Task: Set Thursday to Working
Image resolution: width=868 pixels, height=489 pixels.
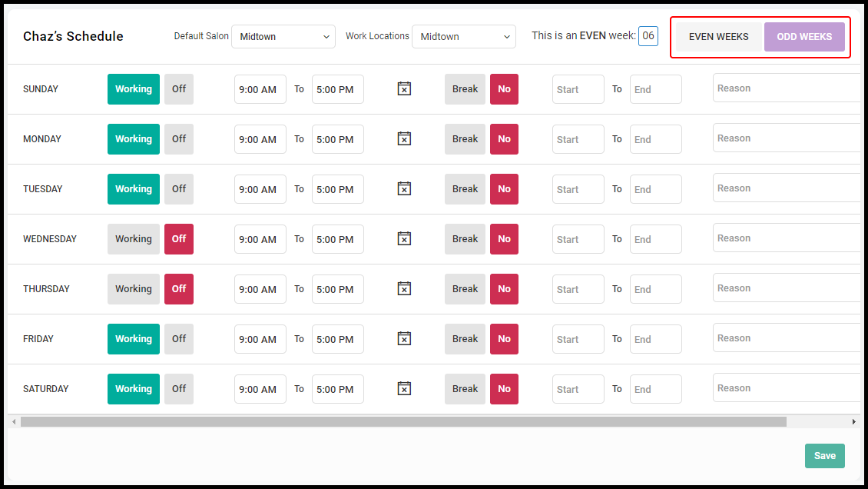Action: pyautogui.click(x=134, y=289)
